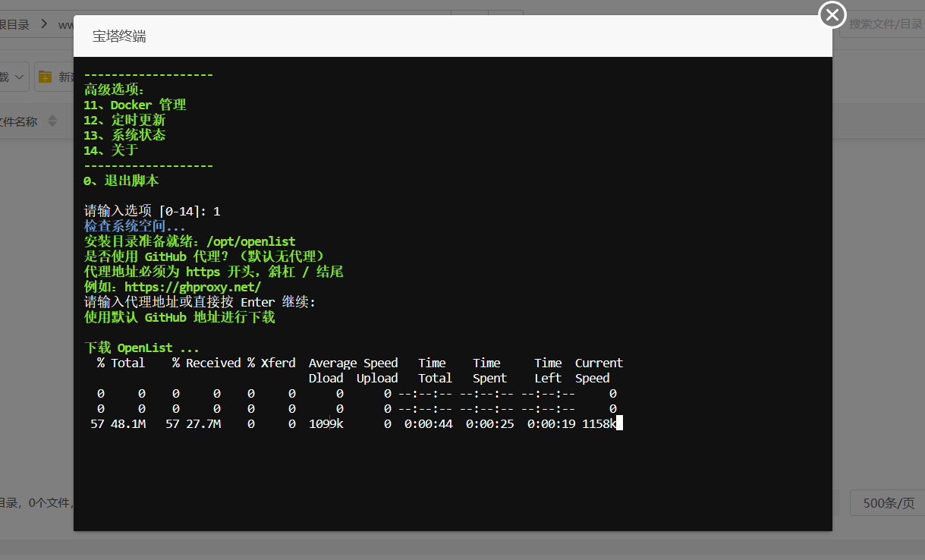Click the '14、关于' option line
The width and height of the screenshot is (925, 560).
click(111, 150)
